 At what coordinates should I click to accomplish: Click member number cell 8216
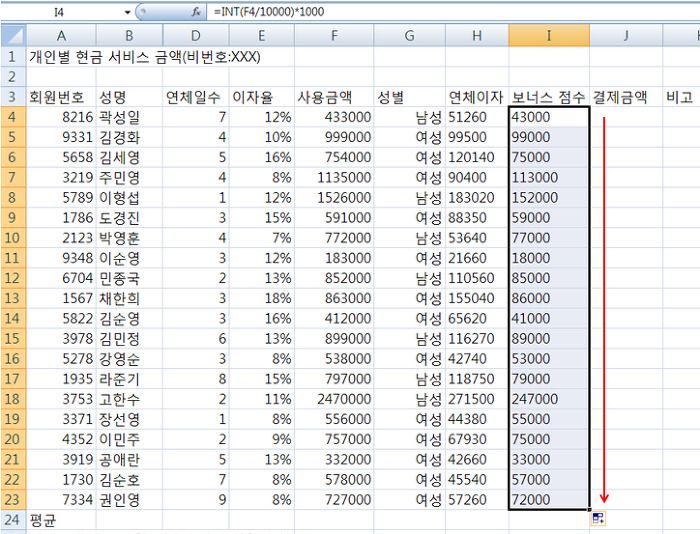(61, 117)
